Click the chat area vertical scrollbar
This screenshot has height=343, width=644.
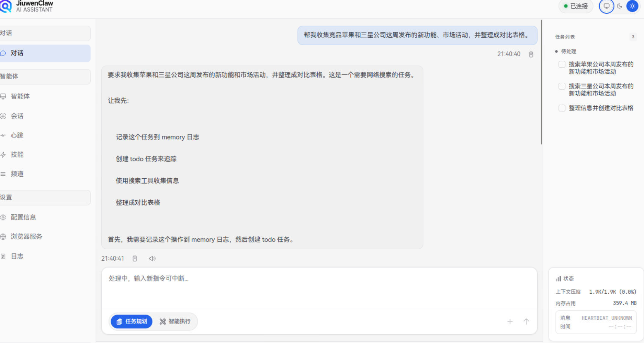tap(542, 82)
